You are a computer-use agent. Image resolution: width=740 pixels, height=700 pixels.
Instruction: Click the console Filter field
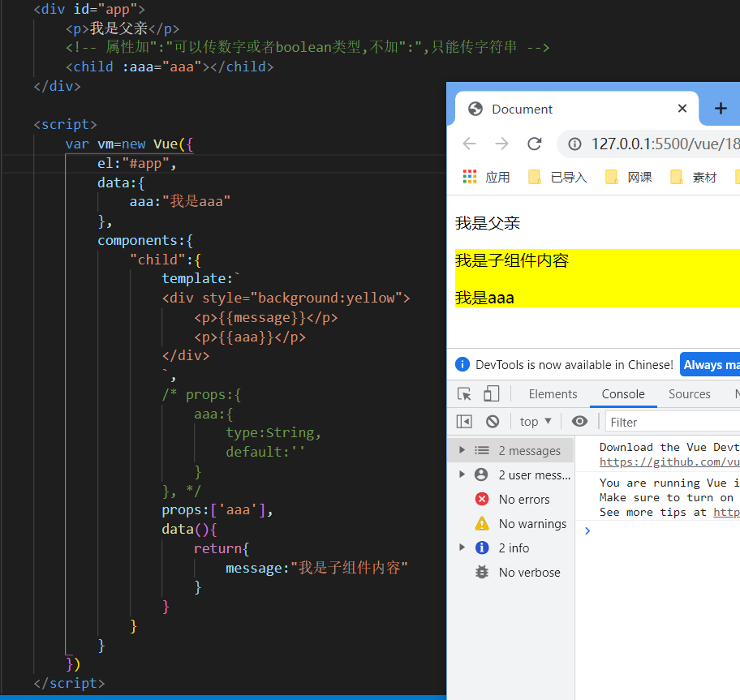point(673,422)
